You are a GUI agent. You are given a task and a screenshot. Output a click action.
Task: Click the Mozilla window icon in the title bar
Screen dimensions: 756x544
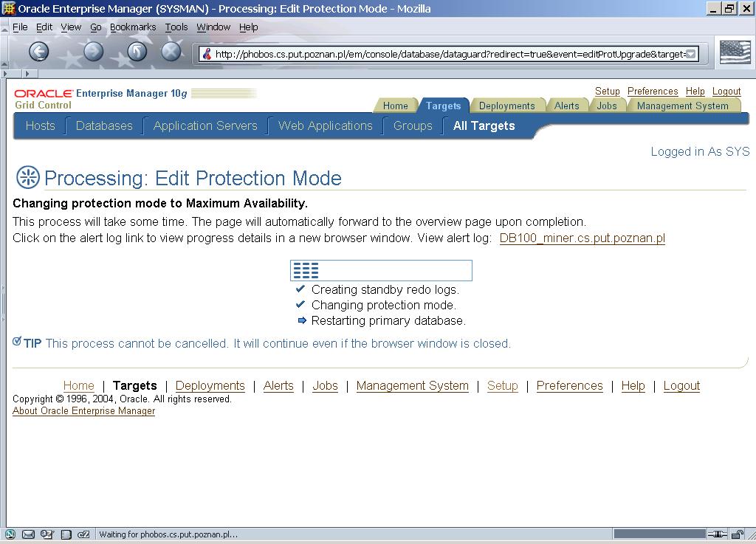[8, 8]
